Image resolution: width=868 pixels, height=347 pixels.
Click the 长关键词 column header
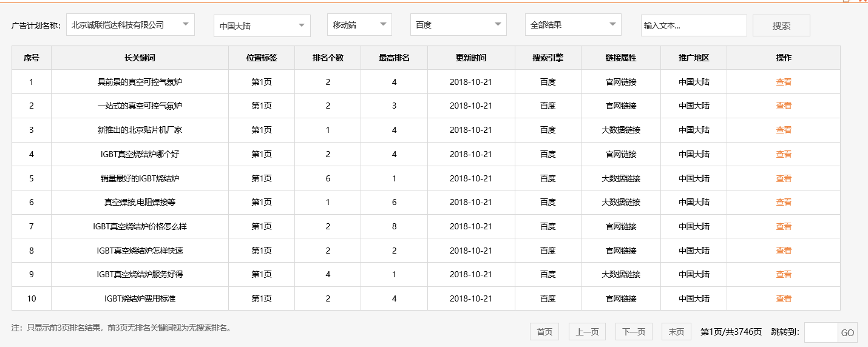(x=140, y=58)
